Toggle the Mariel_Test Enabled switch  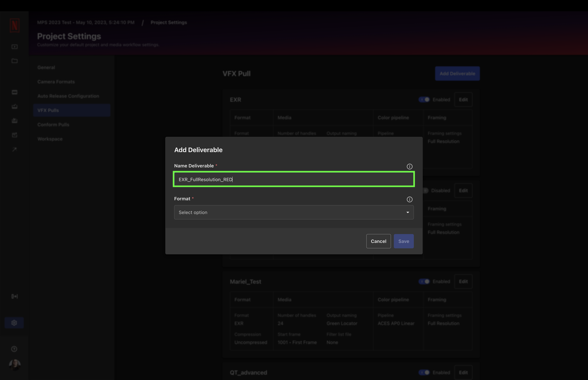[424, 281]
